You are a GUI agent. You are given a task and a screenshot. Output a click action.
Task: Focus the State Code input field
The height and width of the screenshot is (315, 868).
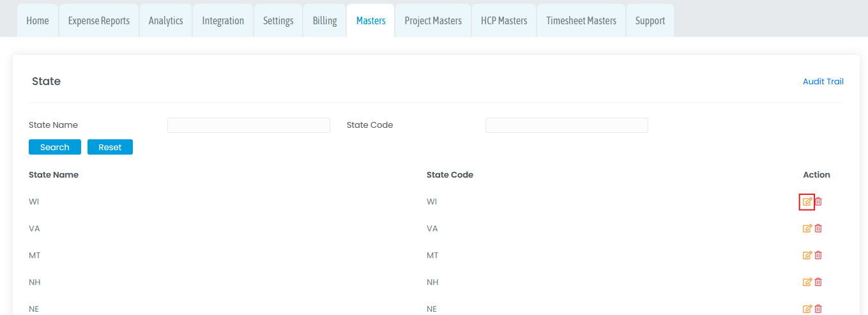tap(567, 125)
